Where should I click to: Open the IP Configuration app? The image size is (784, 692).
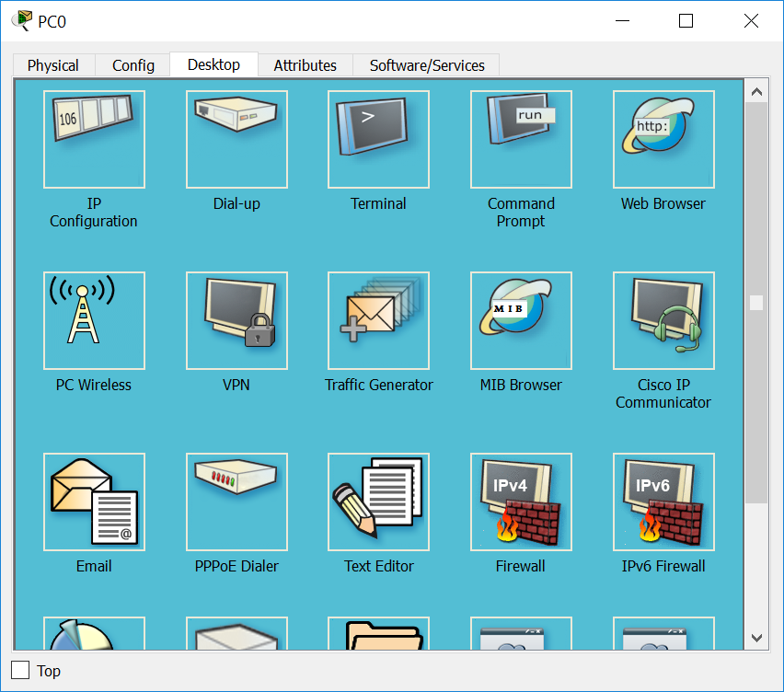94,139
